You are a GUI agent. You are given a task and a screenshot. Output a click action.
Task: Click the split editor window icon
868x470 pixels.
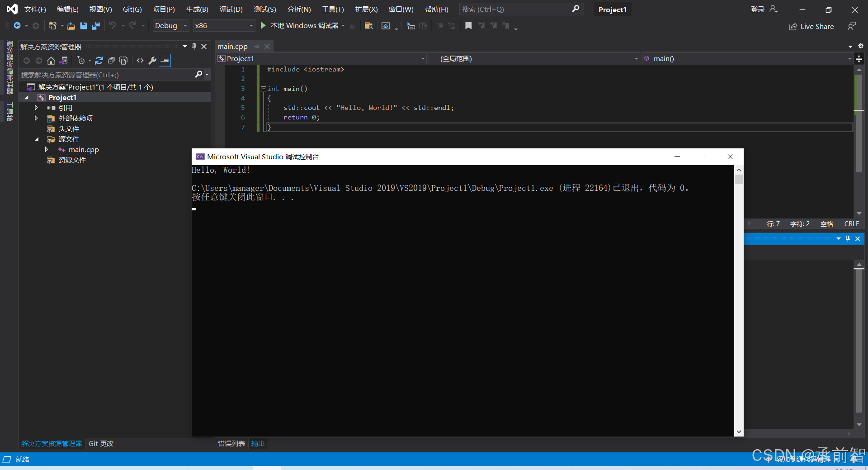(859, 59)
